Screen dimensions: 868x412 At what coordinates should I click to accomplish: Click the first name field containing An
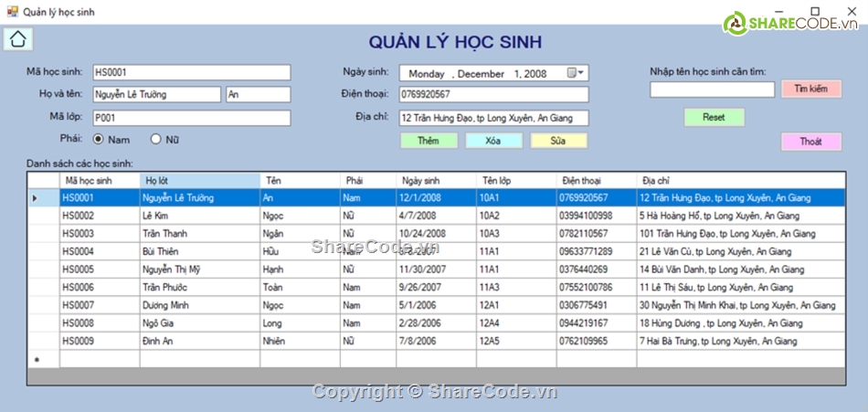pyautogui.click(x=259, y=95)
